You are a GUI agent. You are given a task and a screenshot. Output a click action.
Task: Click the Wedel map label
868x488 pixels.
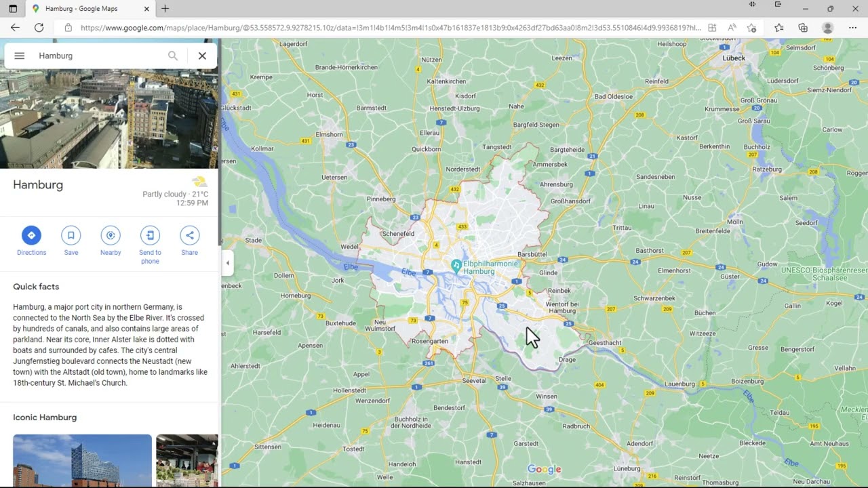349,247
